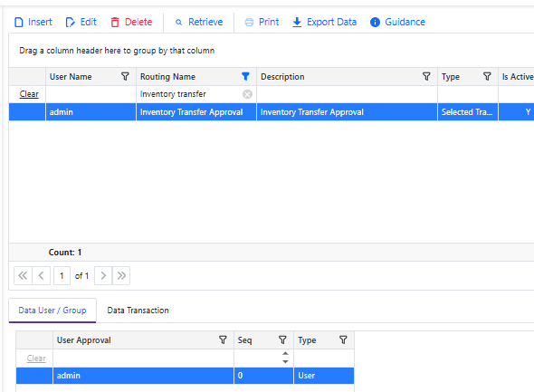Decrease the Seq filter value
Viewport: 534px width, 392px height.
(x=285, y=362)
